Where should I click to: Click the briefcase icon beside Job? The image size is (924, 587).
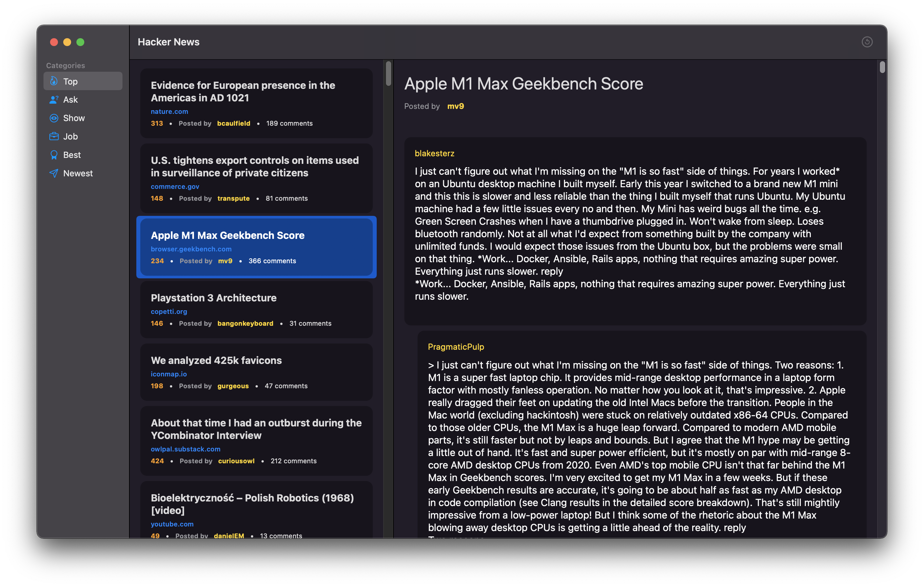pos(54,137)
